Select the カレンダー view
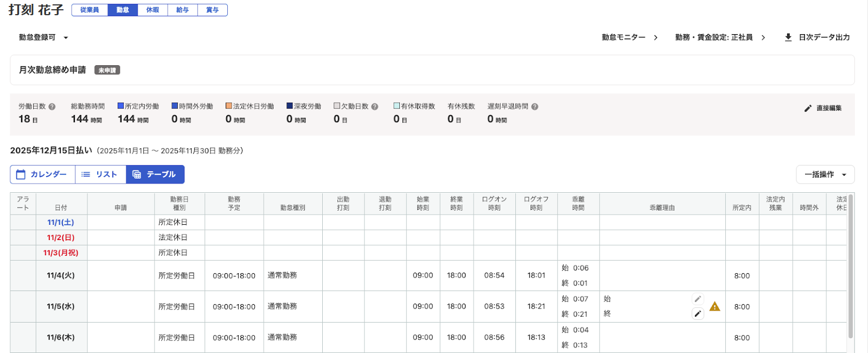This screenshot has width=868, height=353. [42, 174]
